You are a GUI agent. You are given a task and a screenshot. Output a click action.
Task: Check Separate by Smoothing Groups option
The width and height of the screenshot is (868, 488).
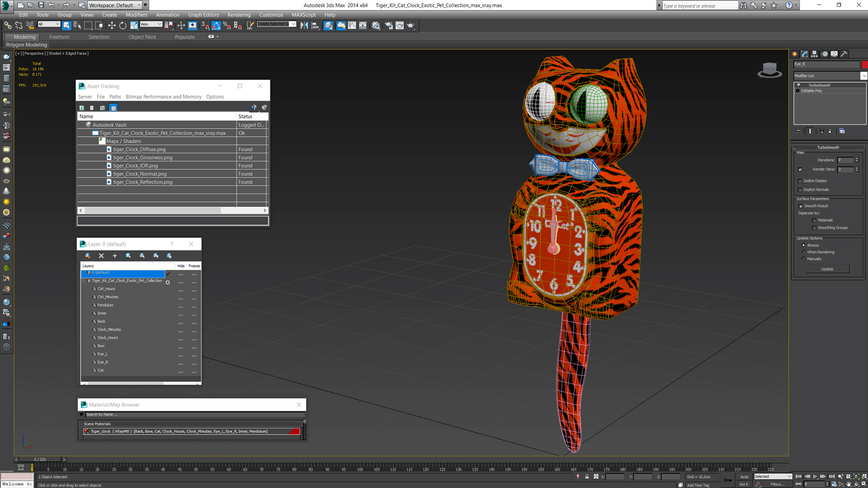click(815, 228)
